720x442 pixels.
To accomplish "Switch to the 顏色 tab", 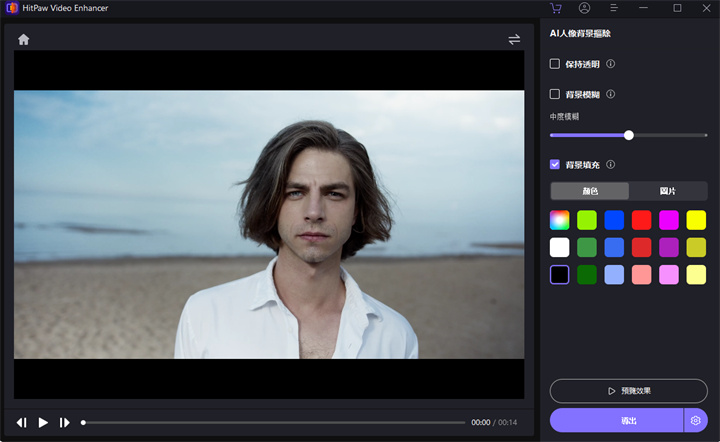I will click(x=590, y=191).
